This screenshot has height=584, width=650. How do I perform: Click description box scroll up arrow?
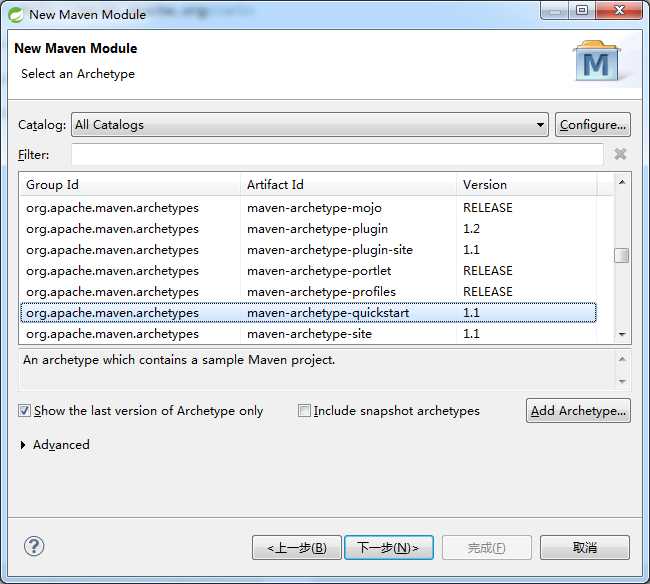coord(622,359)
